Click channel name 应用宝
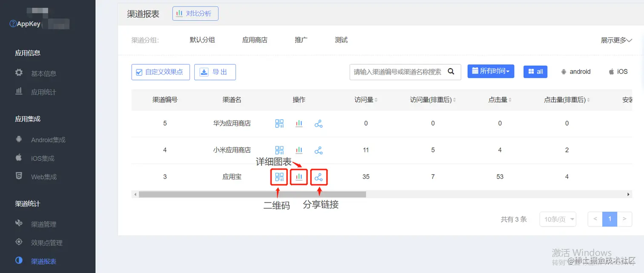Image resolution: width=644 pixels, height=273 pixels. click(232, 177)
